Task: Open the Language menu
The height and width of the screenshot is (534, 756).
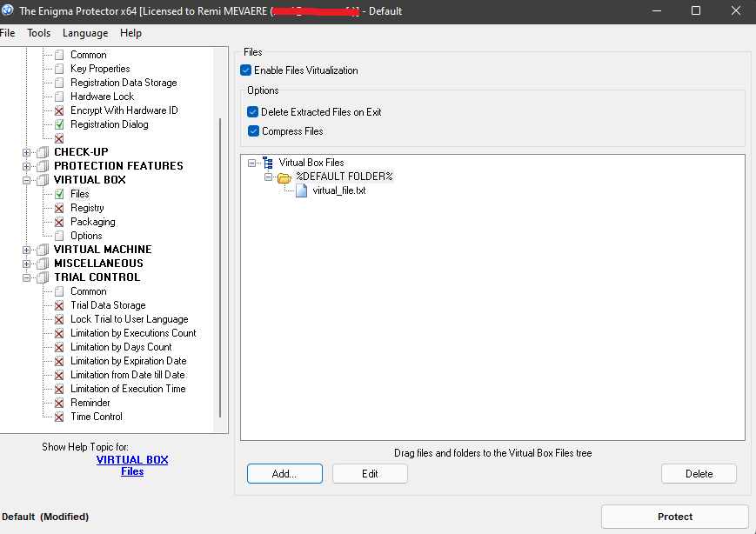Action: tap(85, 33)
